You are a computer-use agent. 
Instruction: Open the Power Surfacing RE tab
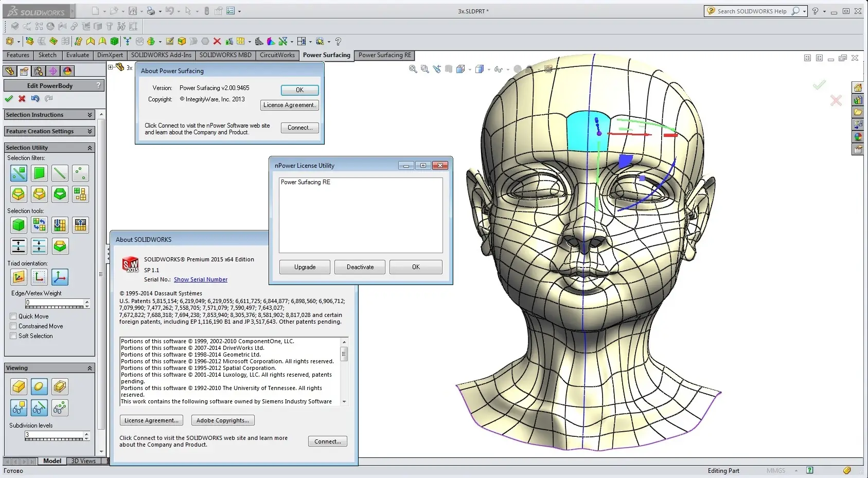(385, 55)
